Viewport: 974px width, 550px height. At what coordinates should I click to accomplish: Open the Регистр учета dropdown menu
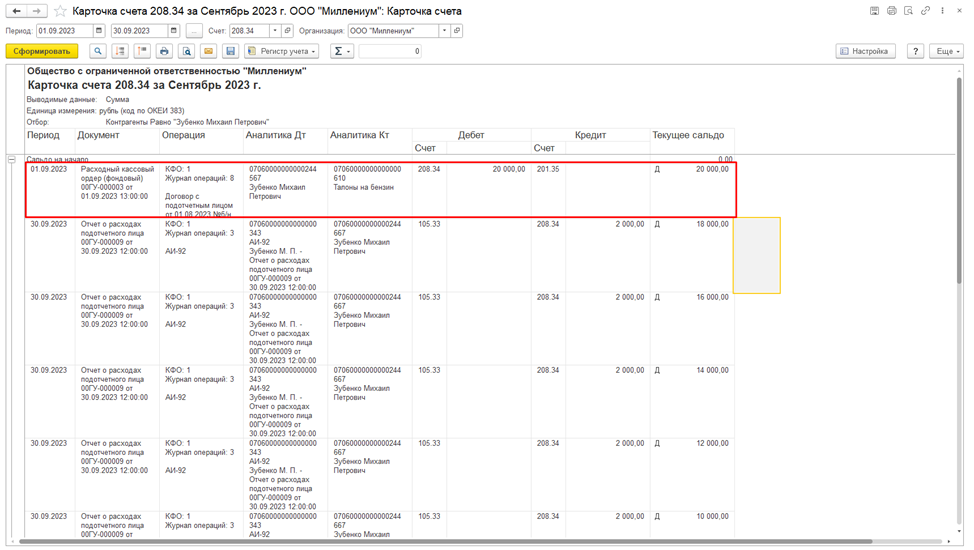tap(282, 51)
